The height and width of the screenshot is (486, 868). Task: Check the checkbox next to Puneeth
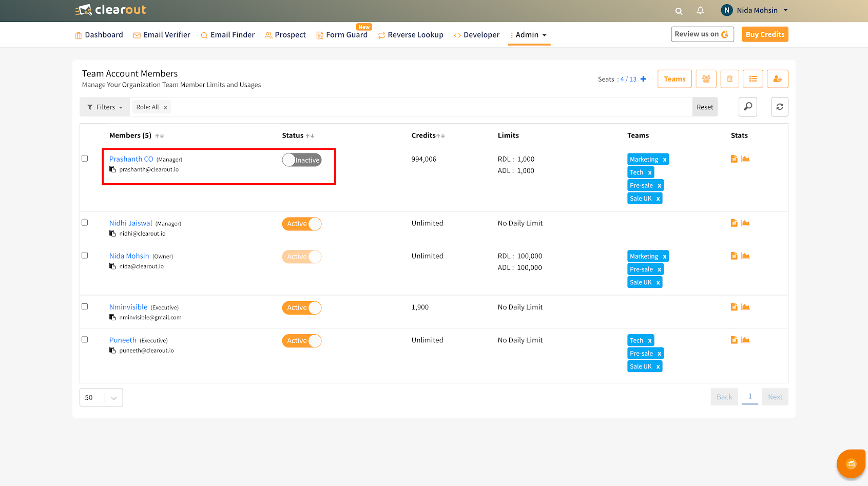click(x=85, y=339)
